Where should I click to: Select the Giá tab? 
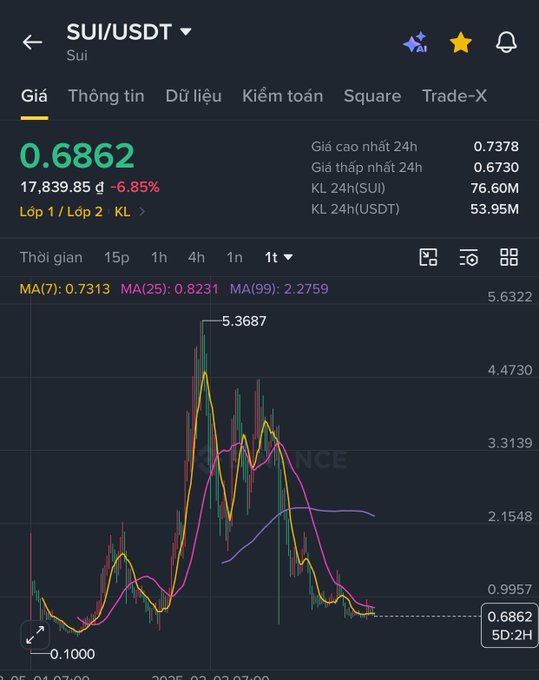coord(34,96)
